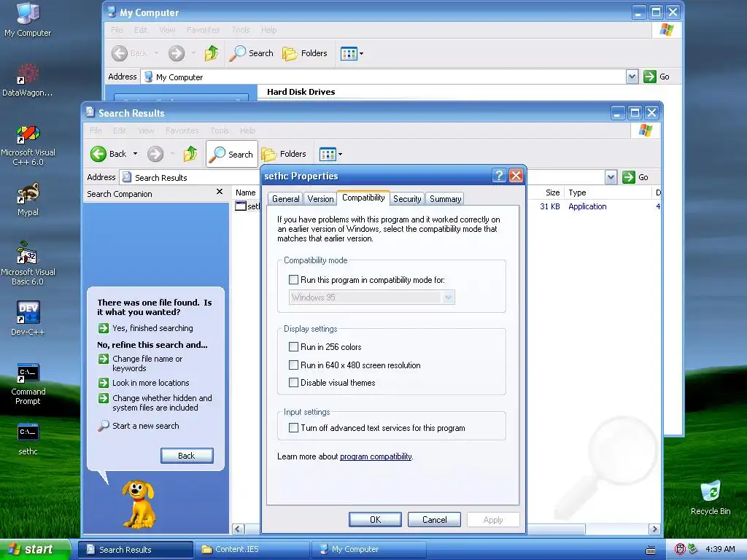This screenshot has width=747, height=560.
Task: Select the Compatibility tab
Action: click(363, 198)
